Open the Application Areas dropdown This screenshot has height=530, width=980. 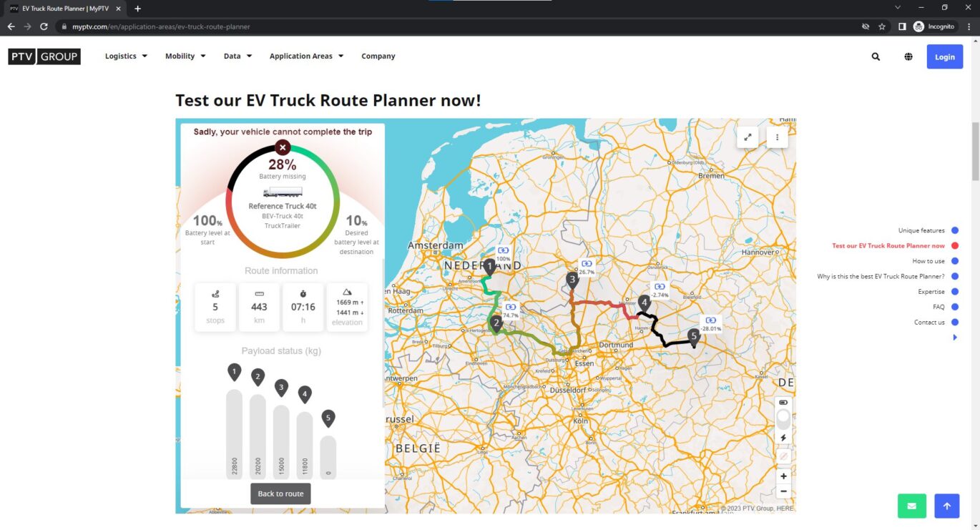pyautogui.click(x=306, y=56)
